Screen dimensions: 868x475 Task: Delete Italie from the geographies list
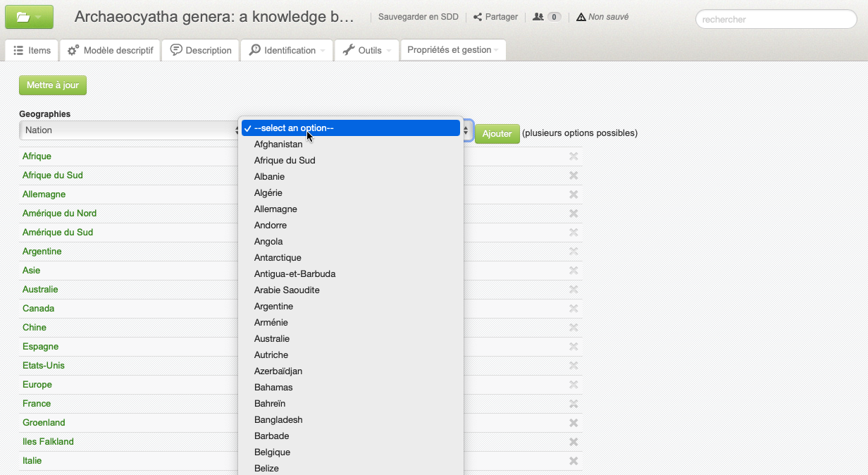click(573, 461)
